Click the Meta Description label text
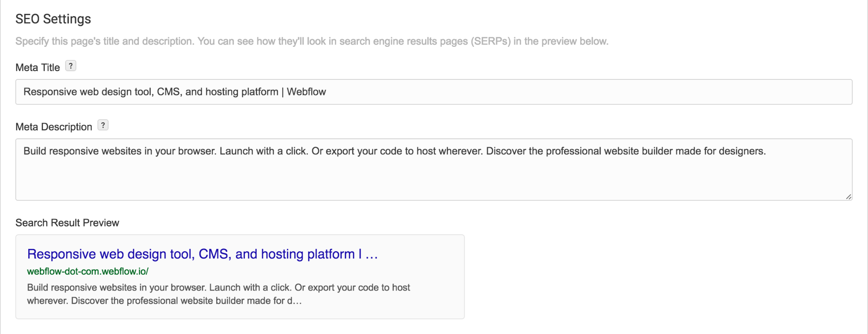 [54, 127]
